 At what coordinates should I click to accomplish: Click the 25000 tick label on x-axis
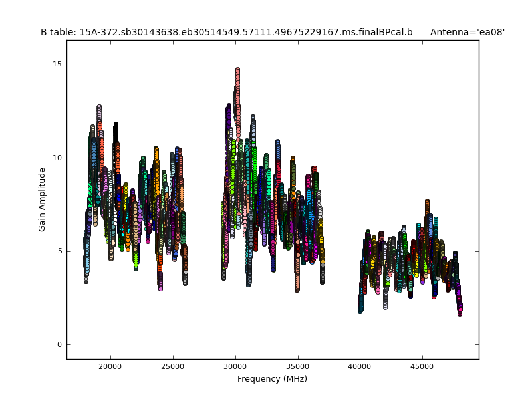pos(173,366)
